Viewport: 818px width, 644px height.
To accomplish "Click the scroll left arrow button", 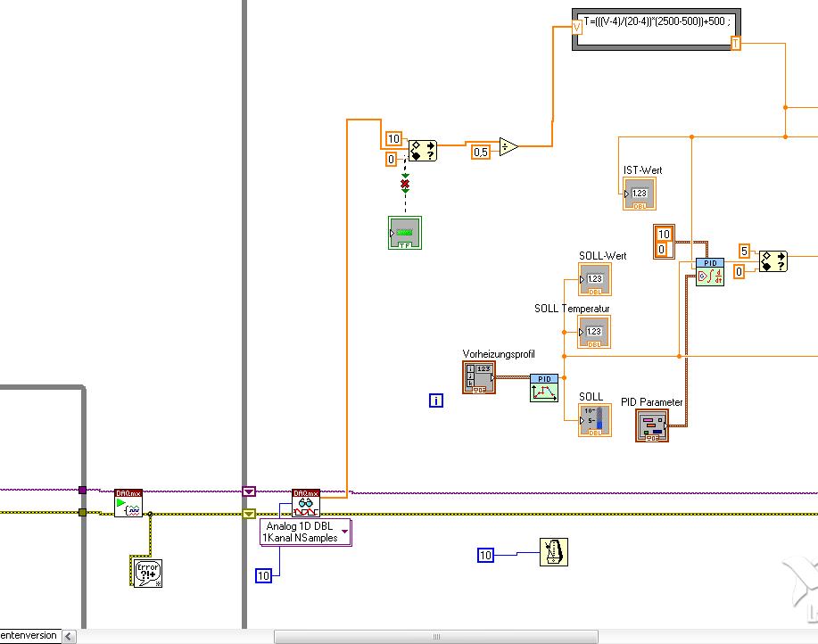I will pos(69,637).
